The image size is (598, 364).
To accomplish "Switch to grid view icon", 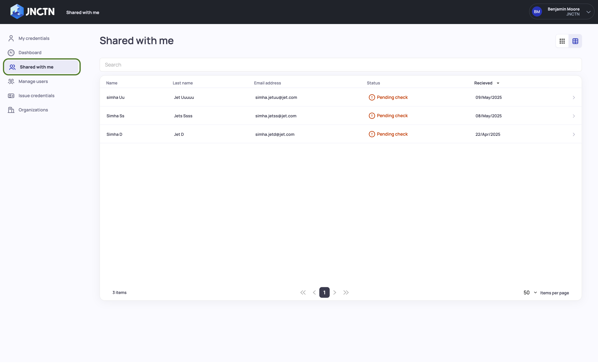I will [x=562, y=41].
